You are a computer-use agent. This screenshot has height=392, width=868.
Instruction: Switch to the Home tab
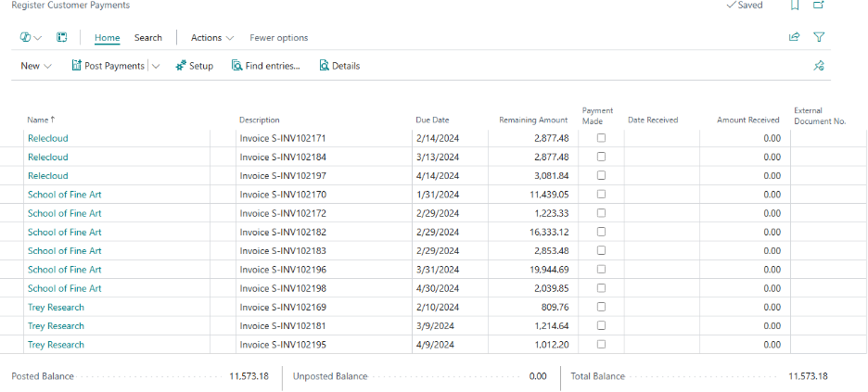tap(108, 38)
